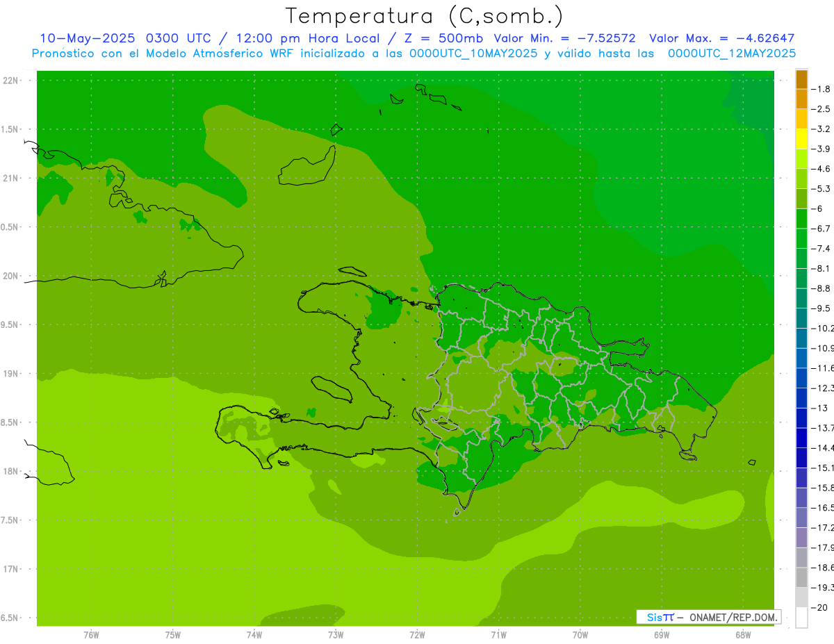
Task: Click the '-20' colorbar label
Action: coord(820,608)
